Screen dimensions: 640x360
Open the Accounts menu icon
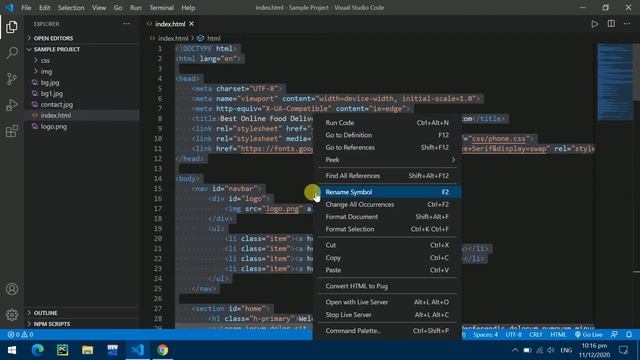point(12,289)
